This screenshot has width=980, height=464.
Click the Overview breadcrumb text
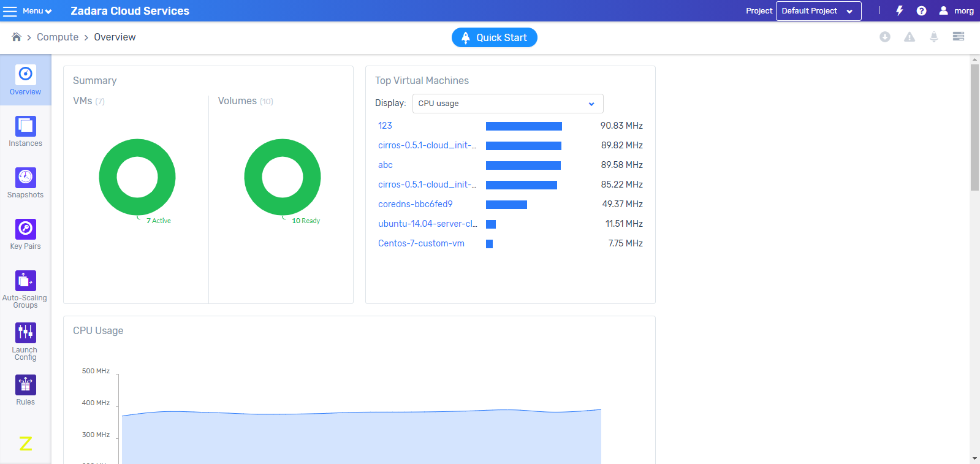click(x=115, y=37)
